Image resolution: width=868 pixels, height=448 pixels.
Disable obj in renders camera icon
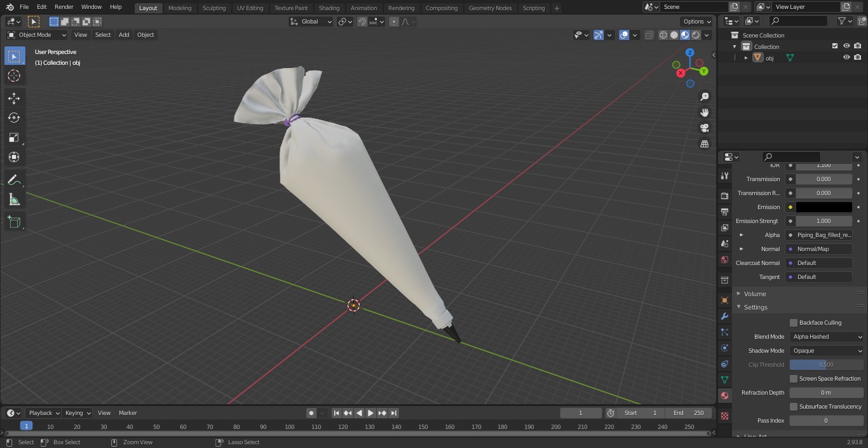[x=858, y=58]
